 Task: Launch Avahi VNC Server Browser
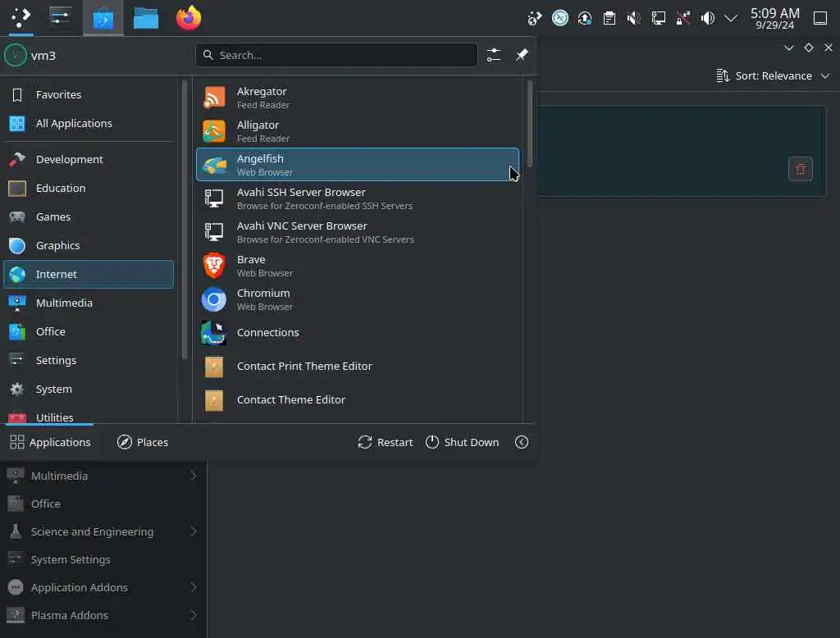click(x=358, y=232)
